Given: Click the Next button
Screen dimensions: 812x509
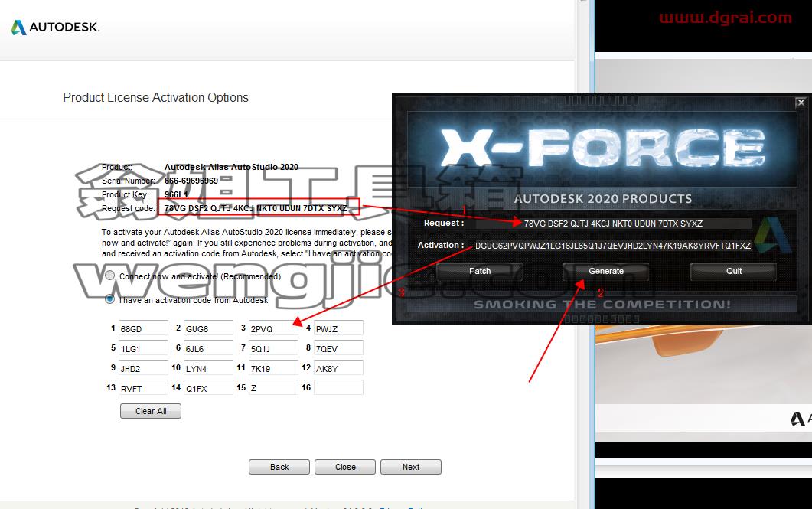Looking at the screenshot, I should (411, 467).
